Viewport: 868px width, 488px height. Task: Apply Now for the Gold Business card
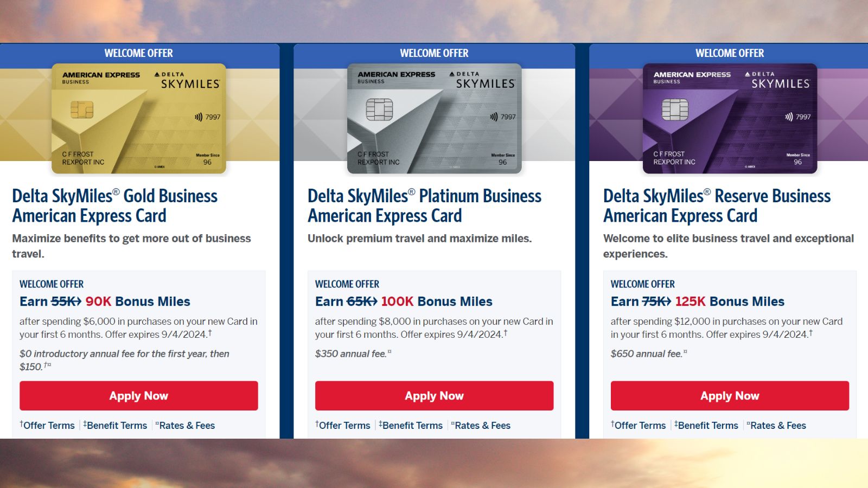pos(138,396)
